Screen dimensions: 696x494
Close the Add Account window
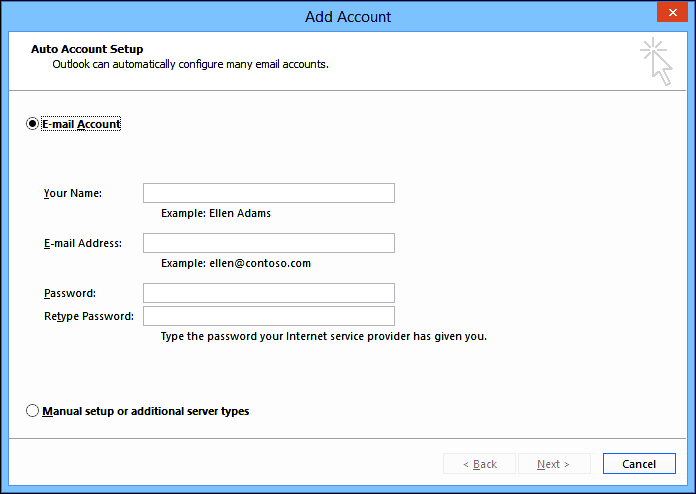pos(672,12)
